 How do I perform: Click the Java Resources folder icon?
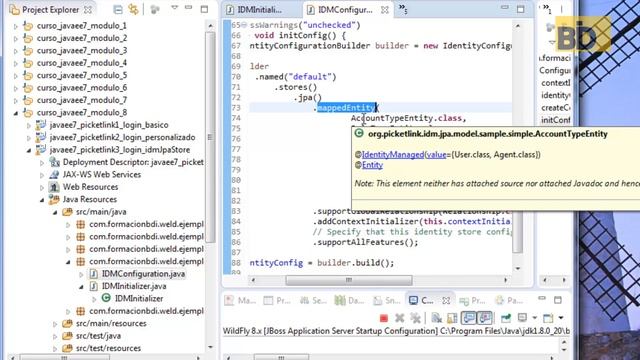coord(54,199)
